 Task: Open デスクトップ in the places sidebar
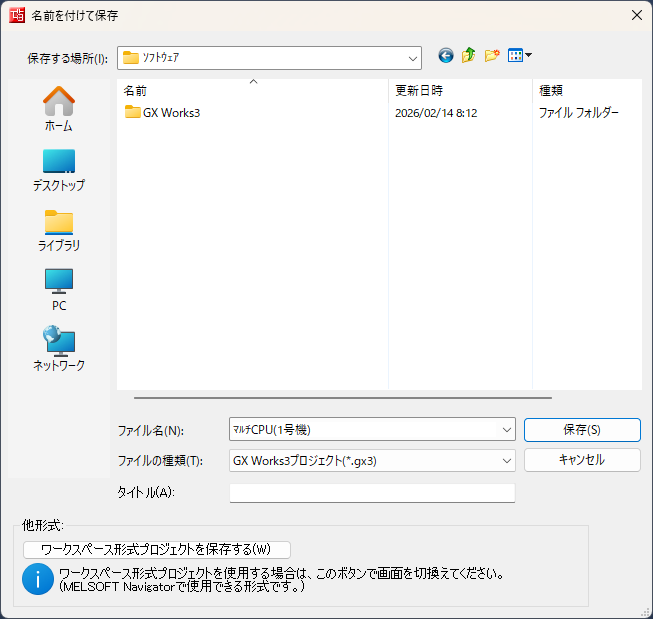[59, 170]
